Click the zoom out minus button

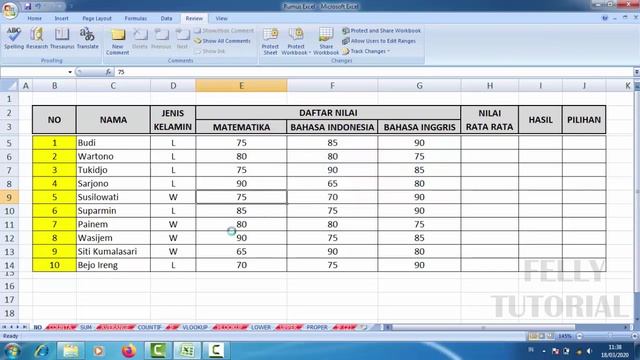tap(580, 336)
